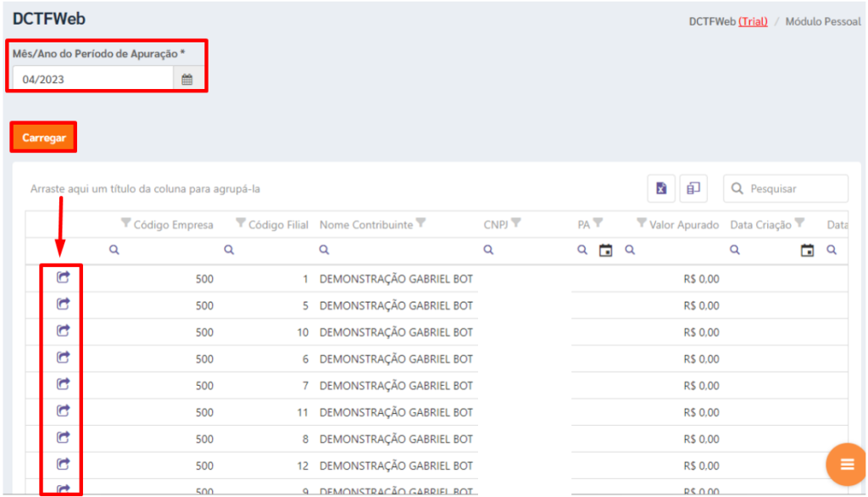Click the Mês/Ano period input field
This screenshot has height=497, width=868.
(93, 79)
